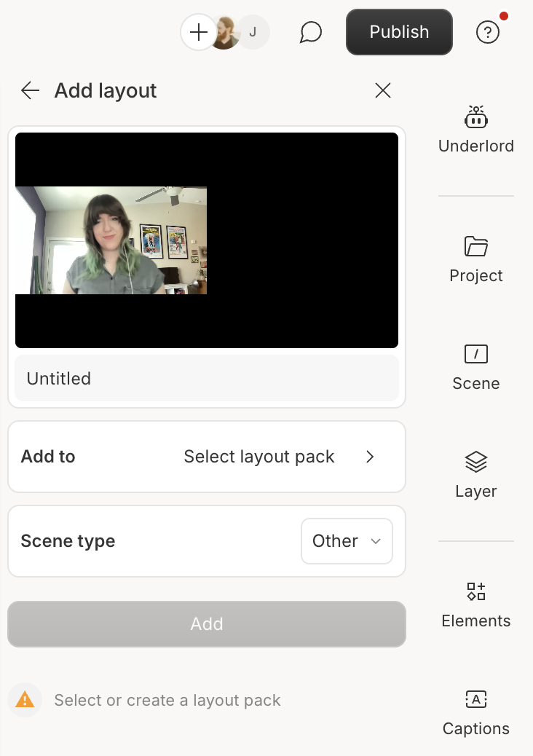This screenshot has height=756, width=533.
Task: Click the help question mark icon
Action: [x=487, y=32]
